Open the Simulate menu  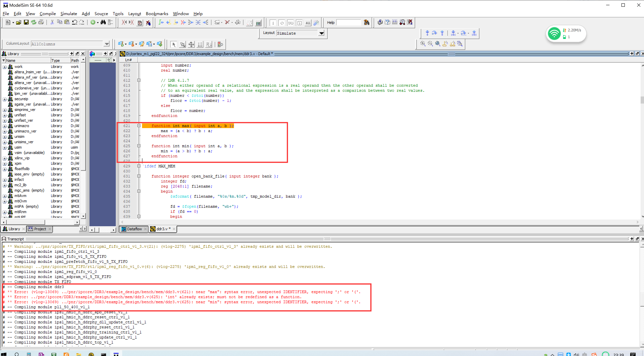coord(69,14)
